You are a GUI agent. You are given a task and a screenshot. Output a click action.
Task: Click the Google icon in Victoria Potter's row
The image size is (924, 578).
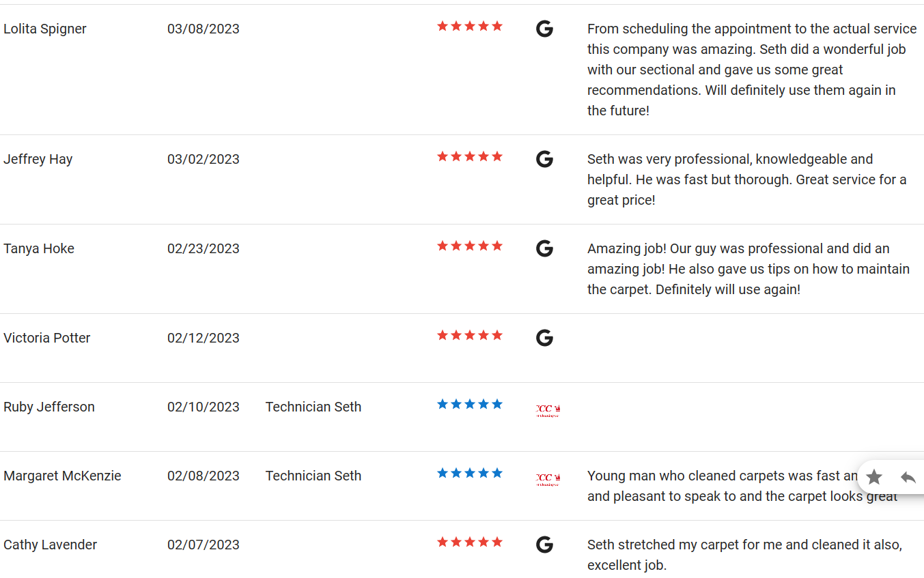[x=544, y=338]
